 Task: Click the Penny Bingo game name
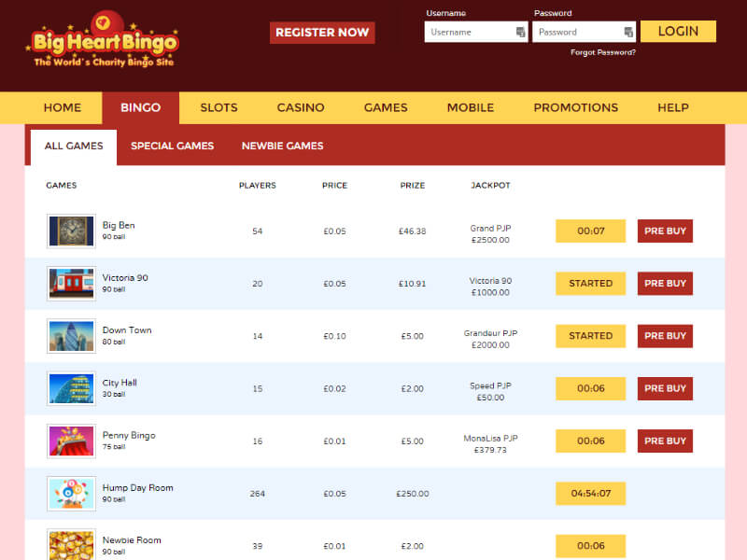129,435
